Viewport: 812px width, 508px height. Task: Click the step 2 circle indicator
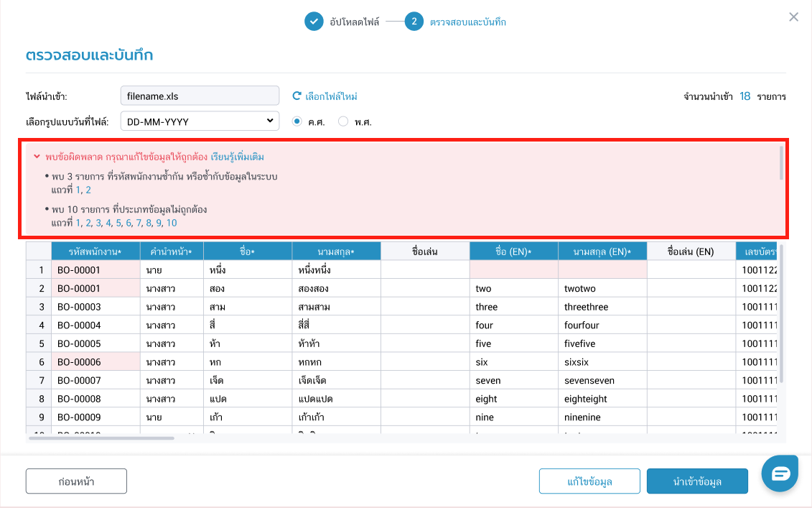click(x=414, y=22)
